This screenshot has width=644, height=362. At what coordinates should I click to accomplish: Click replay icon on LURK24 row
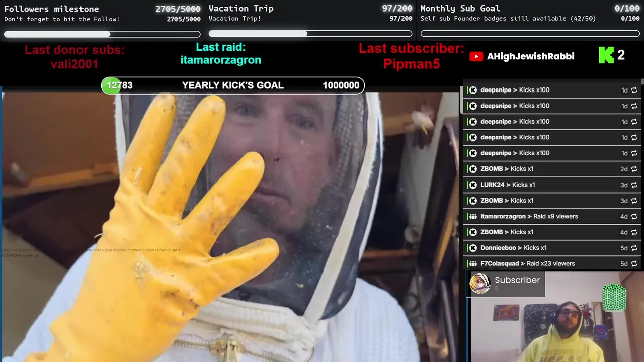pos(634,185)
